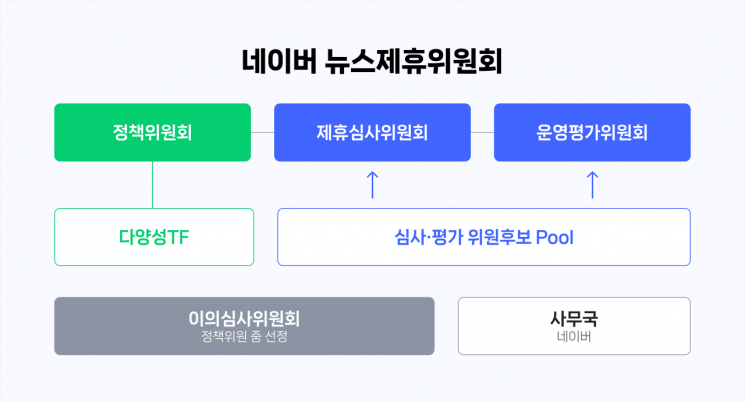Click the 정책위원 중 선정 subtitle
This screenshot has height=402, width=745.
coord(244,337)
